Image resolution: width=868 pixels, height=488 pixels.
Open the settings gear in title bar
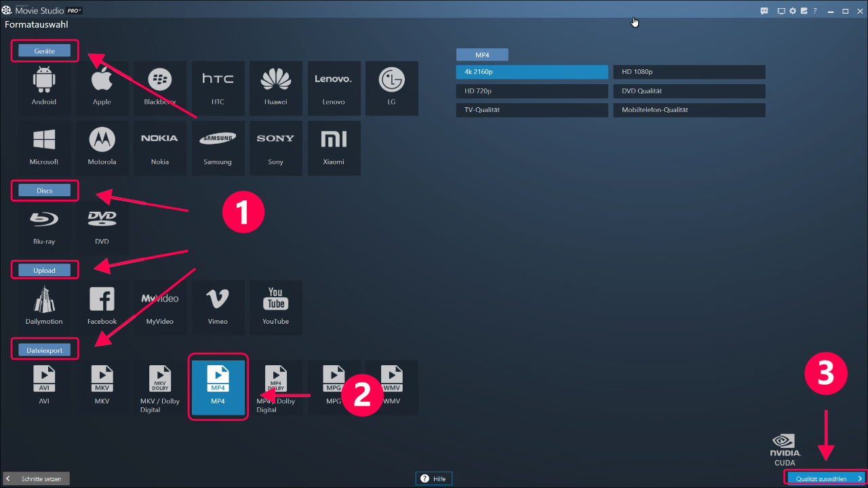click(x=793, y=11)
